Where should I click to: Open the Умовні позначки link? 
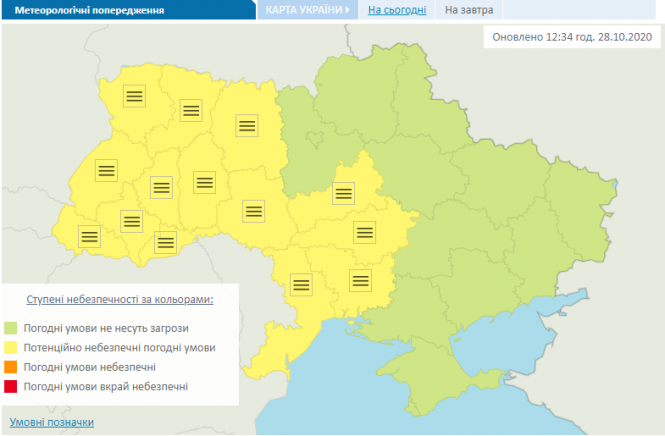(52, 422)
